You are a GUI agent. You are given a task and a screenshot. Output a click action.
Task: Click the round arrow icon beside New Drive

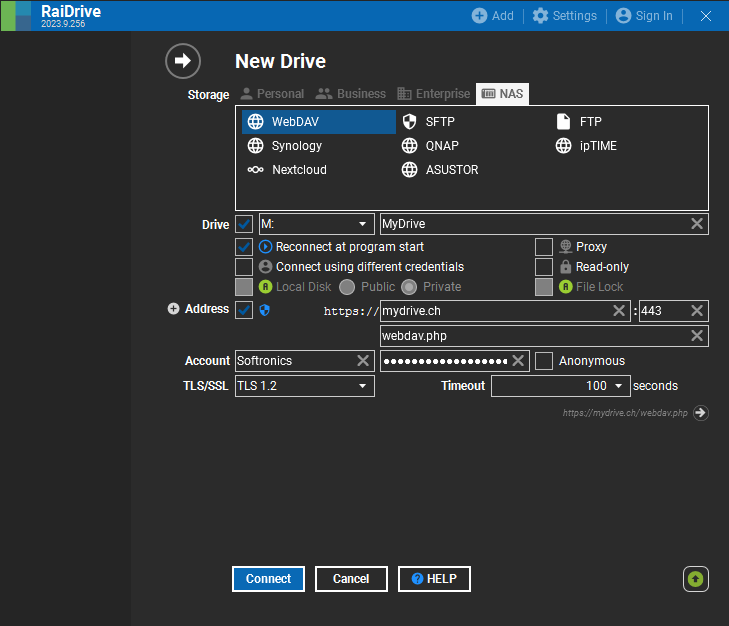183,61
